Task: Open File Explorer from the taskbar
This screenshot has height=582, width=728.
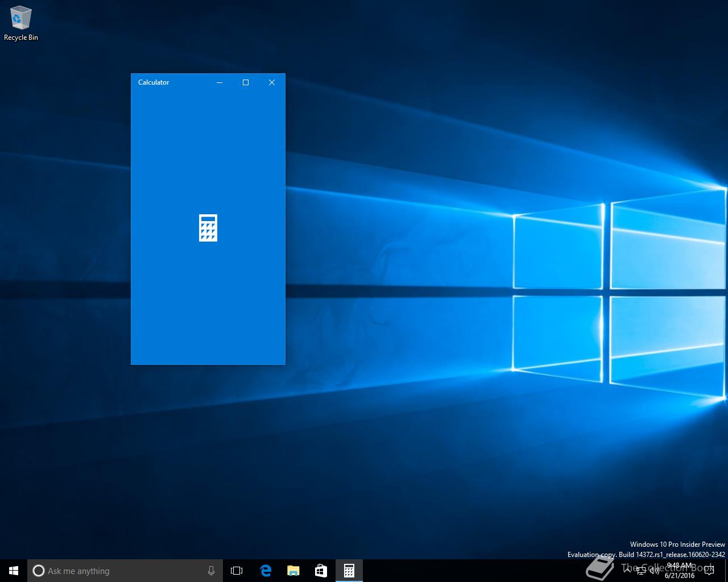Action: [x=293, y=571]
